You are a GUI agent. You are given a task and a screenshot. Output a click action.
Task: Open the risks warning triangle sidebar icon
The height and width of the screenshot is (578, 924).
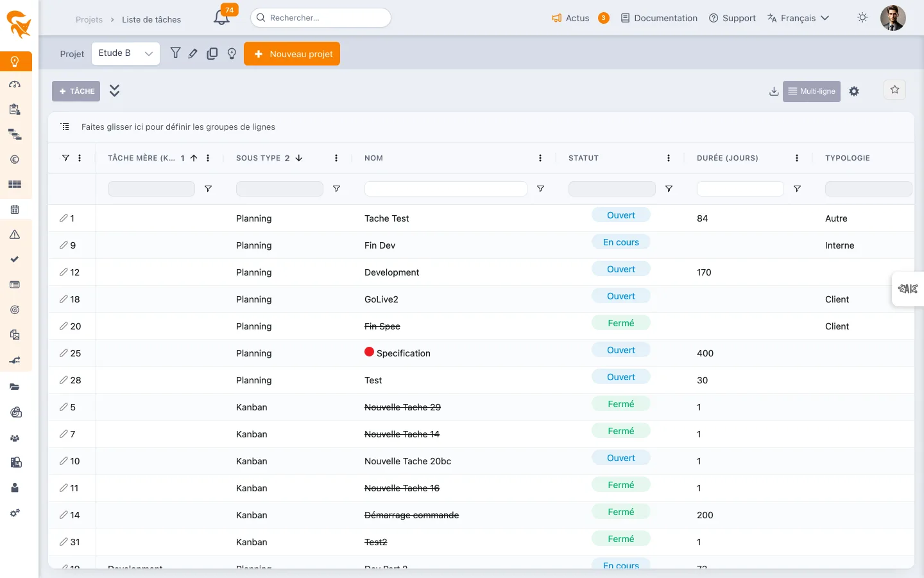tap(15, 234)
